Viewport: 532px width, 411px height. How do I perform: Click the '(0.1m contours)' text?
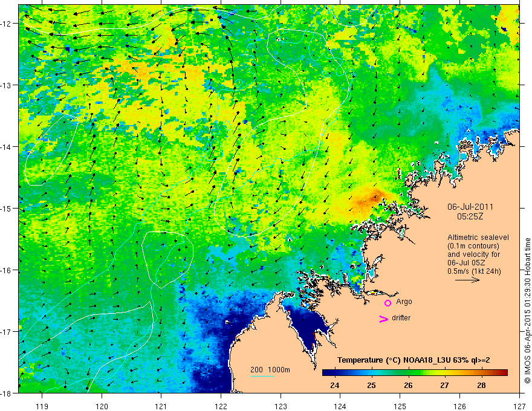[473, 246]
